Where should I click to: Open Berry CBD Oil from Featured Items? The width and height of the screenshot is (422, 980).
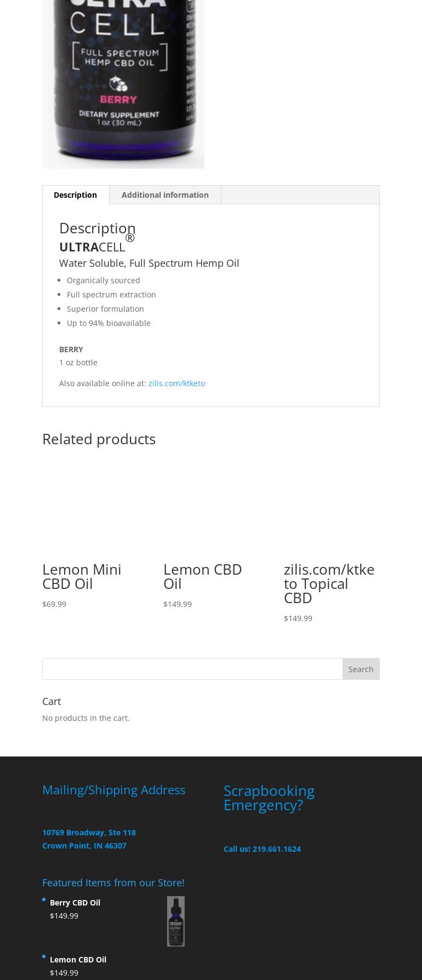(75, 903)
